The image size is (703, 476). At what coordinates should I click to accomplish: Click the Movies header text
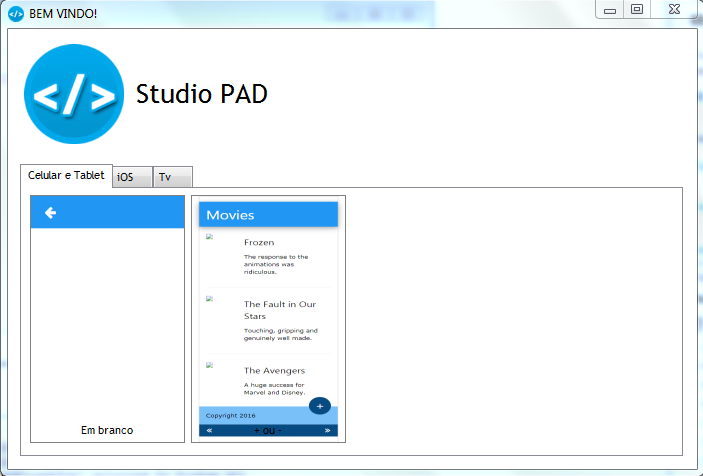tap(230, 215)
